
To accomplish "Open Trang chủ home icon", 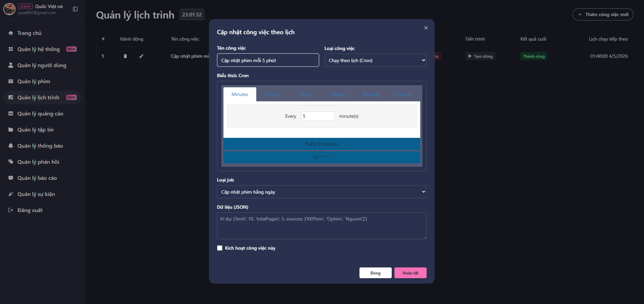I will pos(11,33).
